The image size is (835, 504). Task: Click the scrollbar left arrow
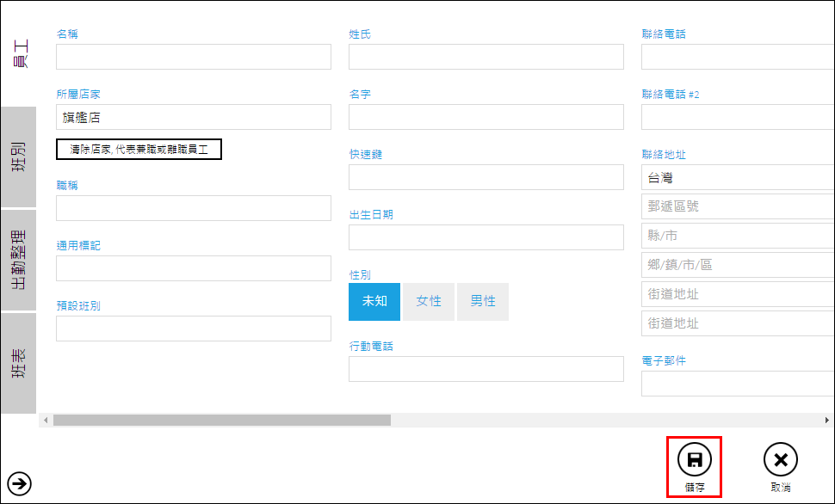[x=46, y=420]
